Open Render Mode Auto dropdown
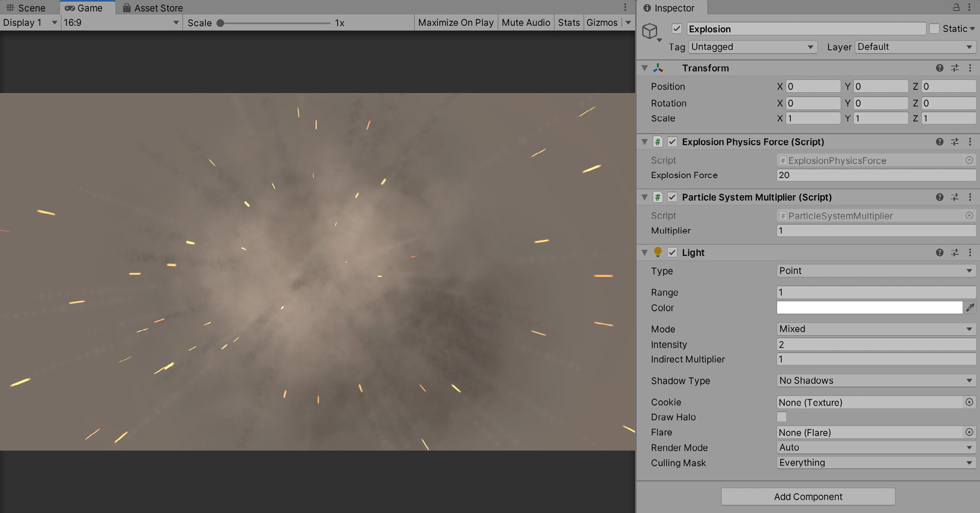Viewport: 980px width, 513px height. click(x=876, y=448)
